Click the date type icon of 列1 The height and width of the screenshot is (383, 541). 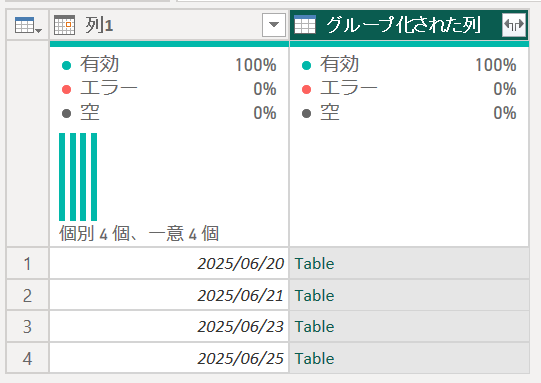tap(64, 25)
